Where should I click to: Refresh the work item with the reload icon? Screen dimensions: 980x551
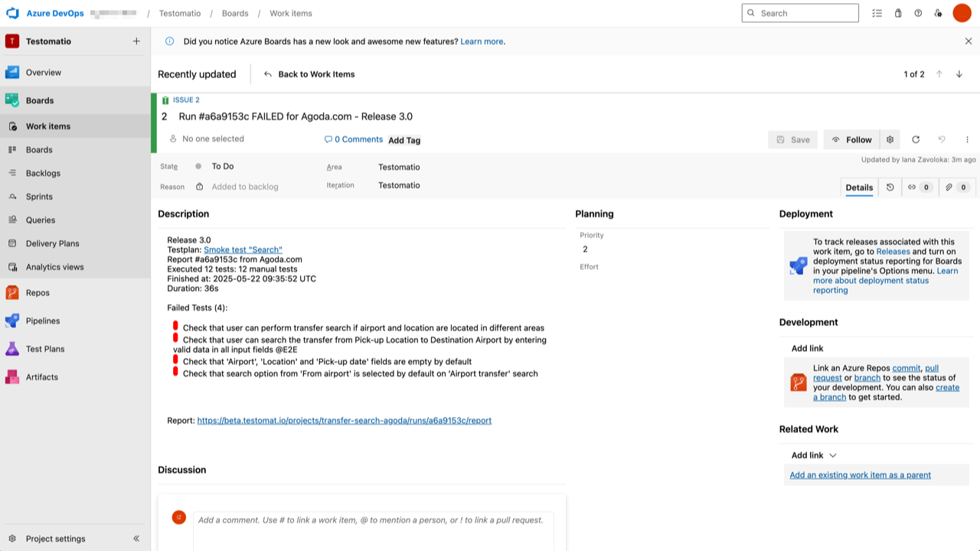(x=916, y=139)
